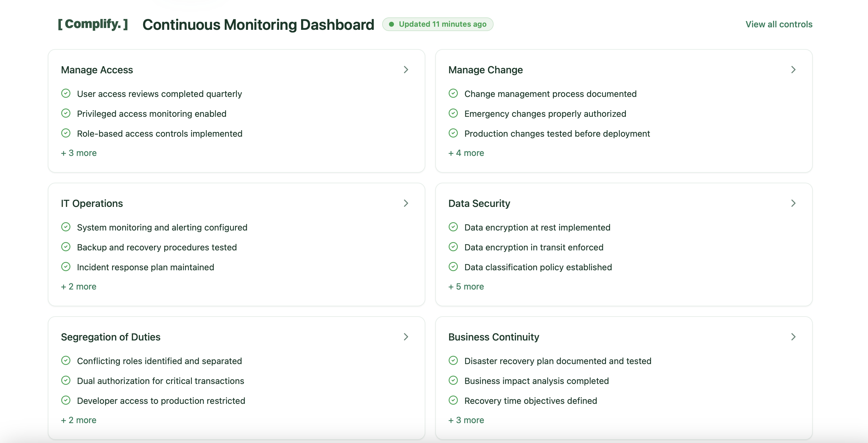868x443 pixels.
Task: Click check icon beside Dual authorization item
Action: point(66,380)
